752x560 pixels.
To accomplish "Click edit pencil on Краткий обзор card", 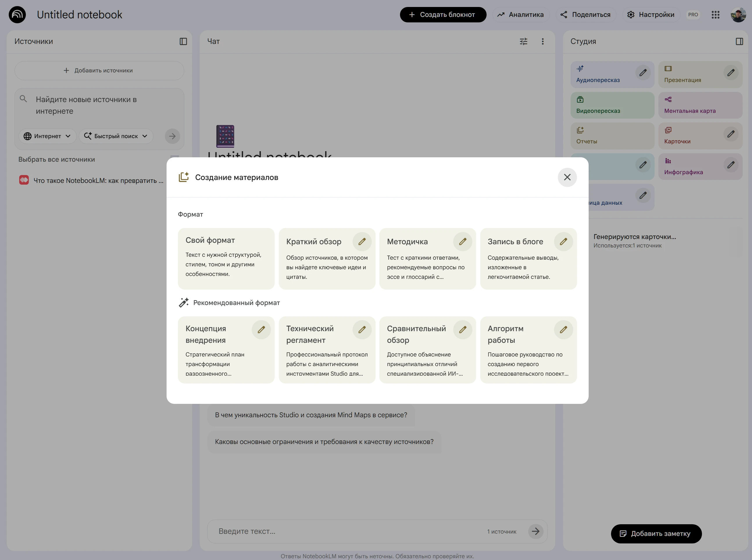I will [362, 241].
